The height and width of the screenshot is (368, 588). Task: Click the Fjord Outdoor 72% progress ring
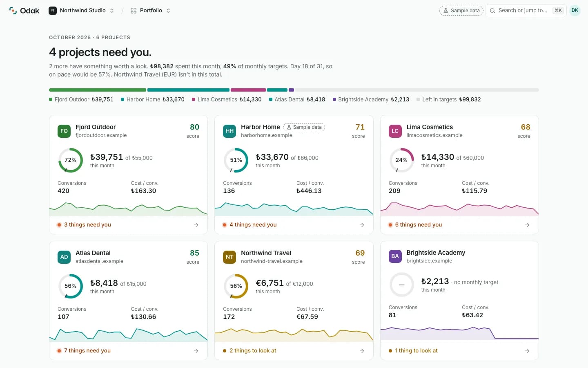point(70,160)
